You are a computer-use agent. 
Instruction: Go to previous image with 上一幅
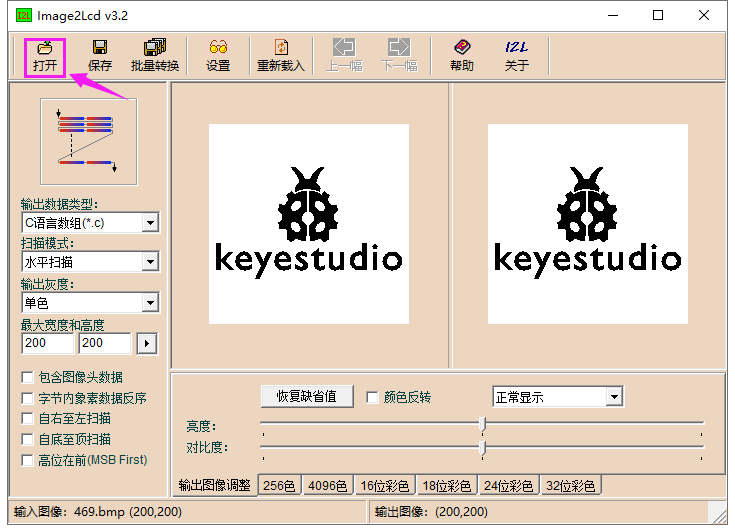tap(344, 56)
